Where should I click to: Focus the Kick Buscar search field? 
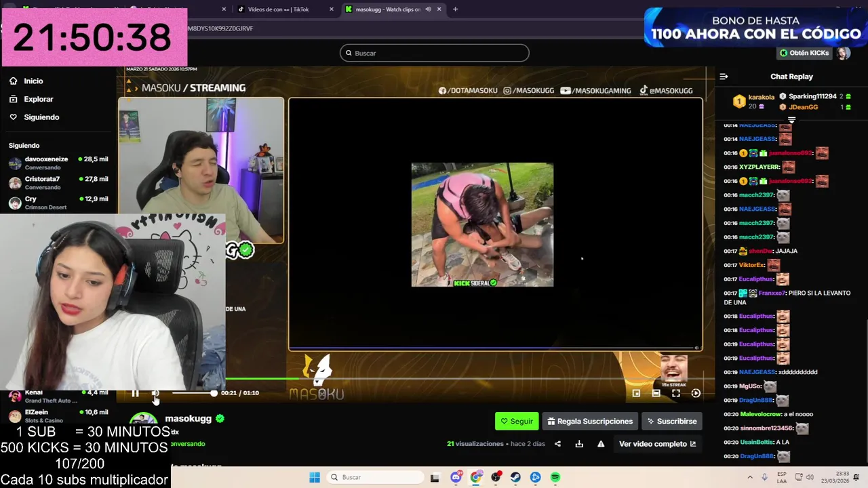(x=435, y=53)
